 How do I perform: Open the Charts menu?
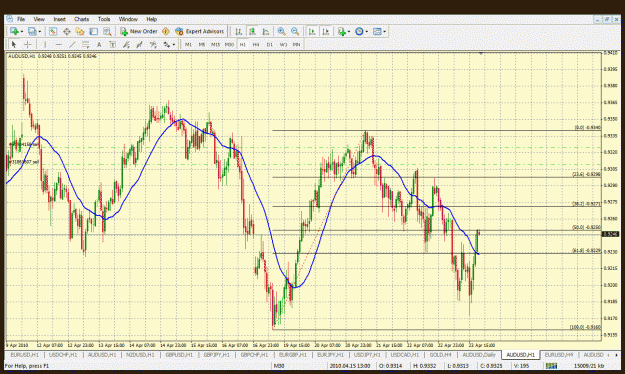click(81, 19)
